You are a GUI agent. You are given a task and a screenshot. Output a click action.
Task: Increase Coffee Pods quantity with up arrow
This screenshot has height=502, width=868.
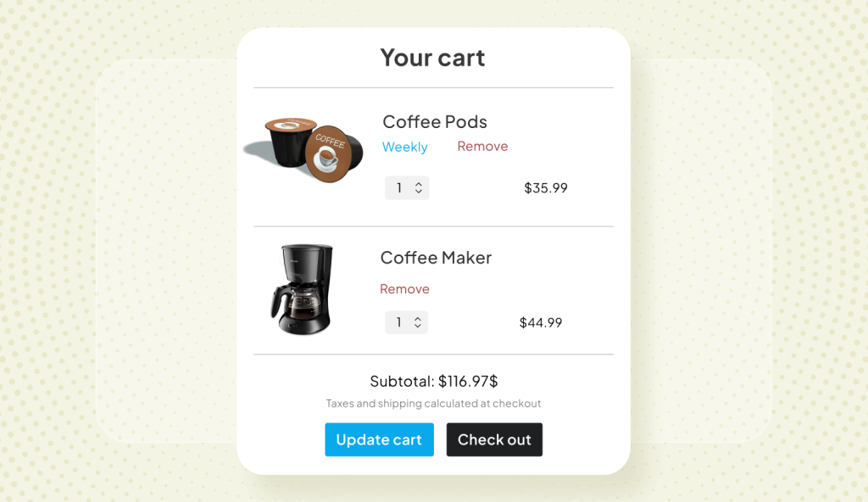[417, 183]
